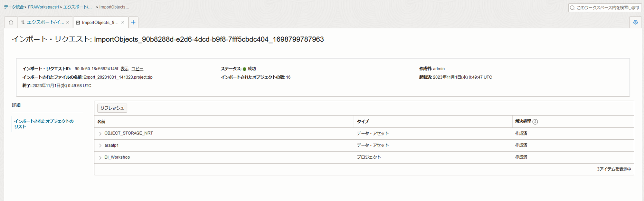Expand the araatp1 data asset row

(100, 146)
